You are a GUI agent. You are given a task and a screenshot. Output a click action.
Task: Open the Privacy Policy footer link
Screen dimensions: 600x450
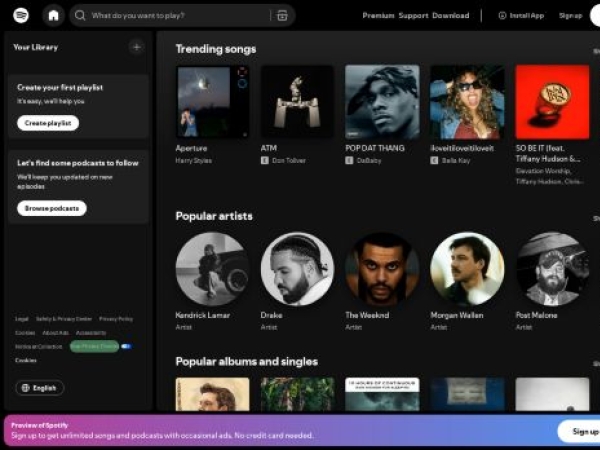pyautogui.click(x=116, y=319)
